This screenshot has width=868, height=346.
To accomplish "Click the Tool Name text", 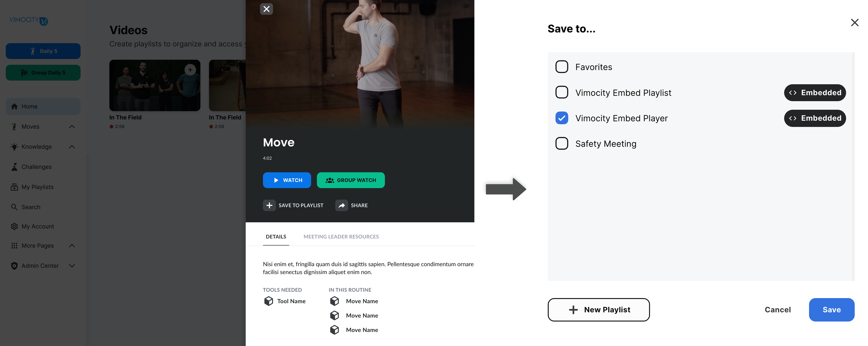I will [291, 301].
